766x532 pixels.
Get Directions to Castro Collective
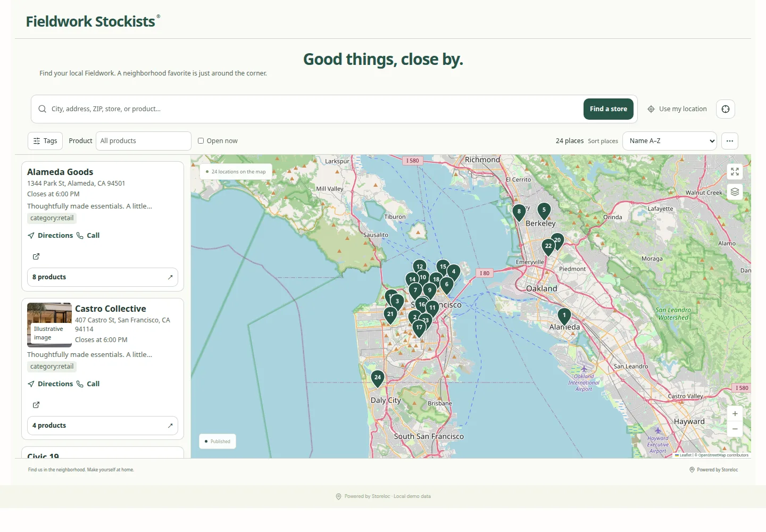click(51, 384)
